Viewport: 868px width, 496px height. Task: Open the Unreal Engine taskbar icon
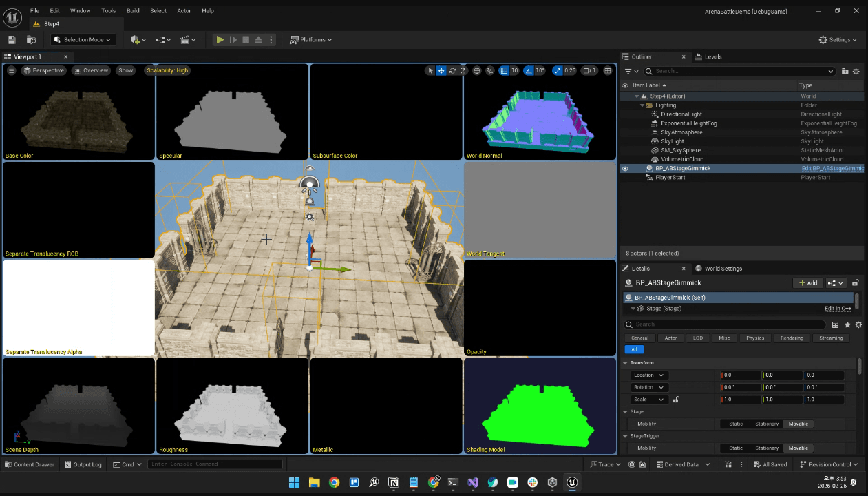[571, 482]
